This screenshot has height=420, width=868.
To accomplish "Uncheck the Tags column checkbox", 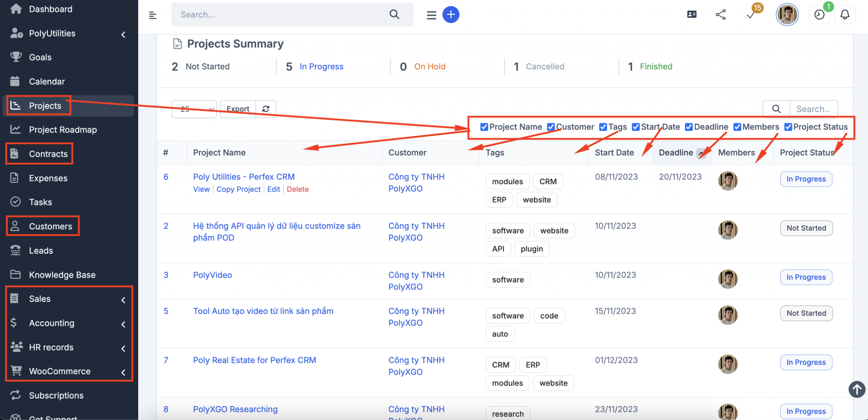I will pyautogui.click(x=603, y=127).
